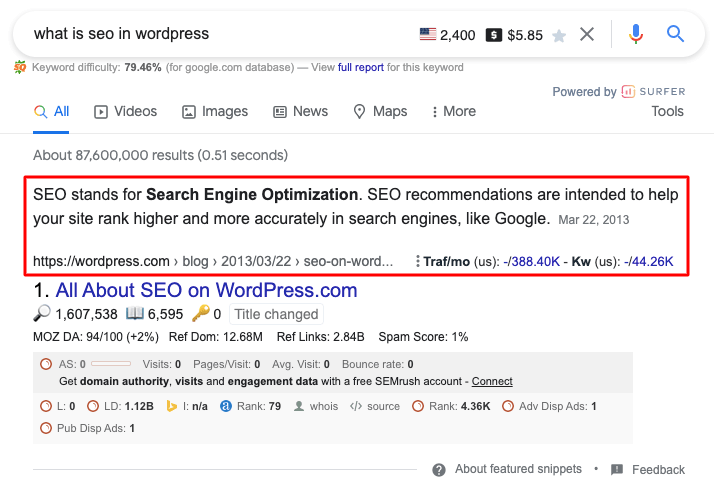This screenshot has height=495, width=714.
Task: Switch to the News tab
Action: coord(301,112)
